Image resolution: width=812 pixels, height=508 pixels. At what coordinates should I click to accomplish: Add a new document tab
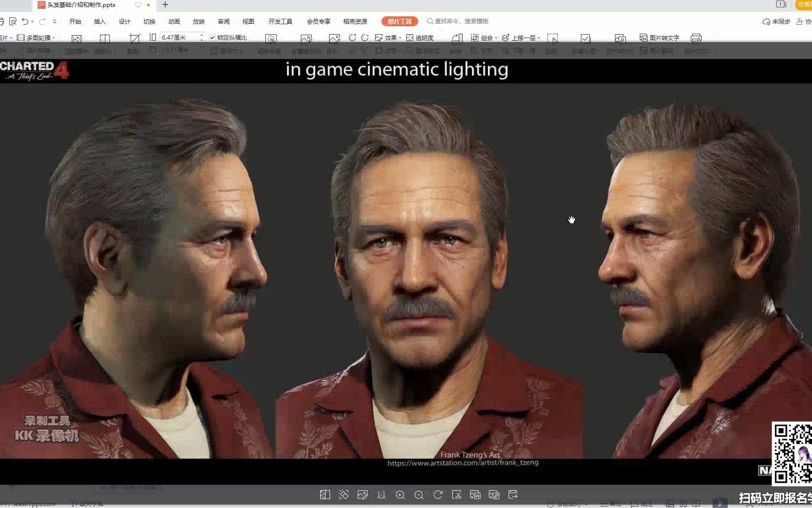165,5
